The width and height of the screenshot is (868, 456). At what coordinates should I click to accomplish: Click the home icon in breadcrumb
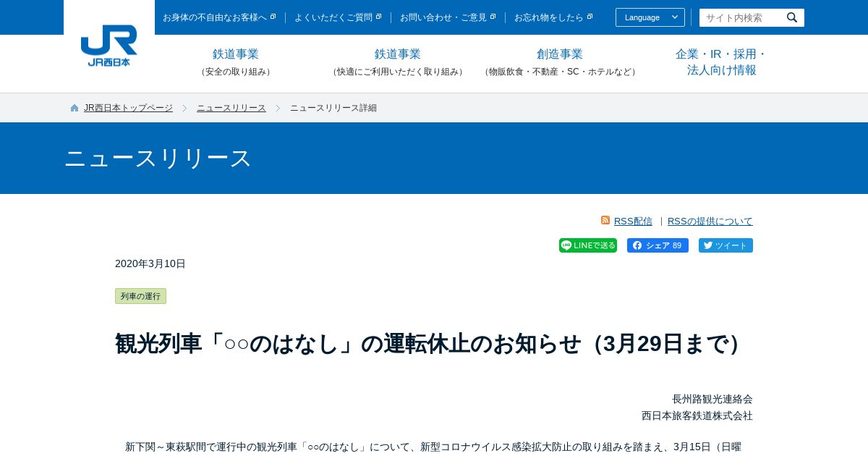coord(75,108)
